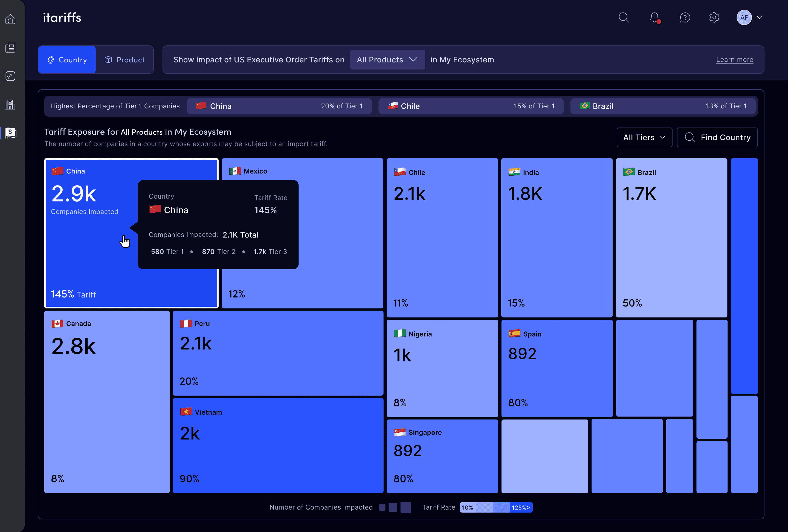Click the help question mark icon
The image size is (788, 532).
[685, 18]
